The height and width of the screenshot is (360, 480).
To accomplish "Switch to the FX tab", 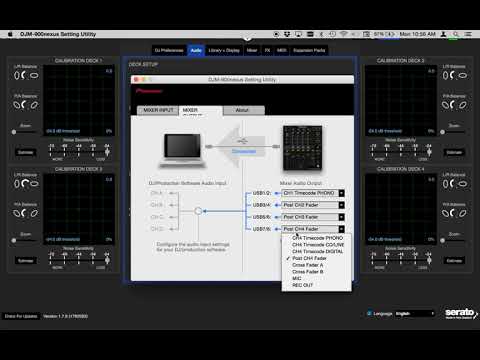I will coord(267,50).
